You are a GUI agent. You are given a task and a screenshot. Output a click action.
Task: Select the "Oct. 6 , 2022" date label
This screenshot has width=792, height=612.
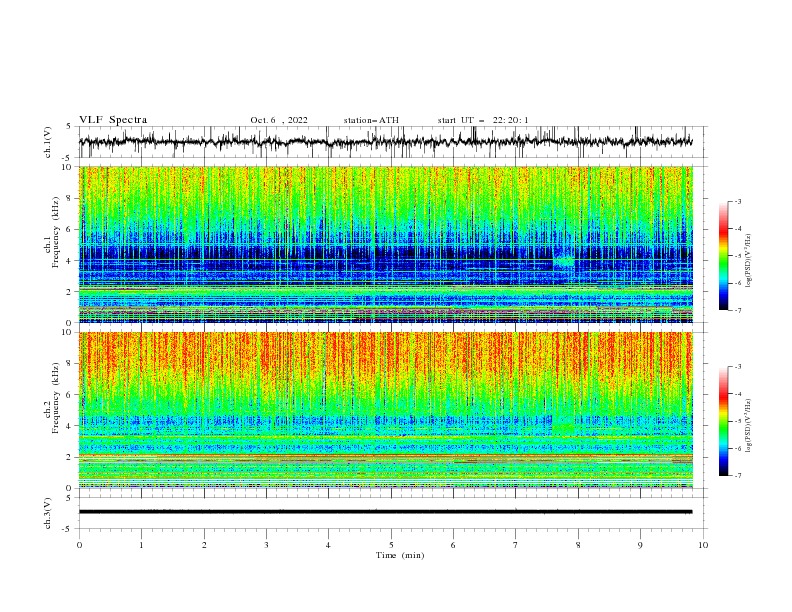click(279, 120)
